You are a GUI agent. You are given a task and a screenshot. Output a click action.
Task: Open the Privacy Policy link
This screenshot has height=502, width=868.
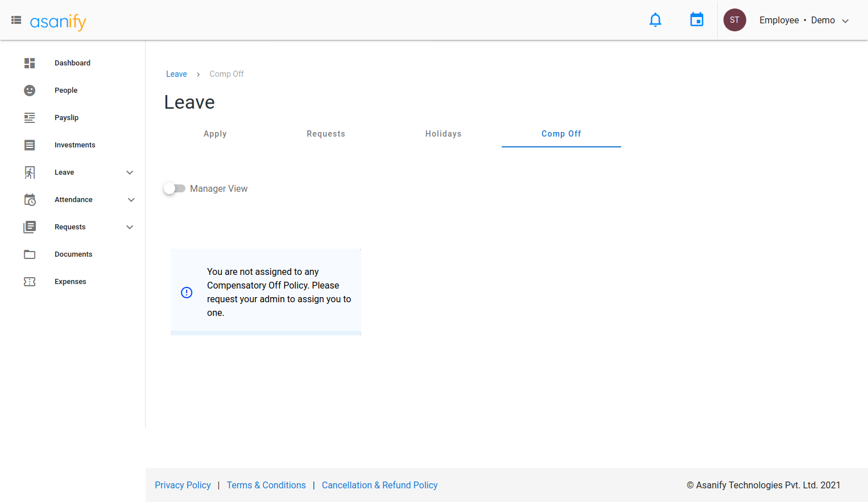(183, 485)
